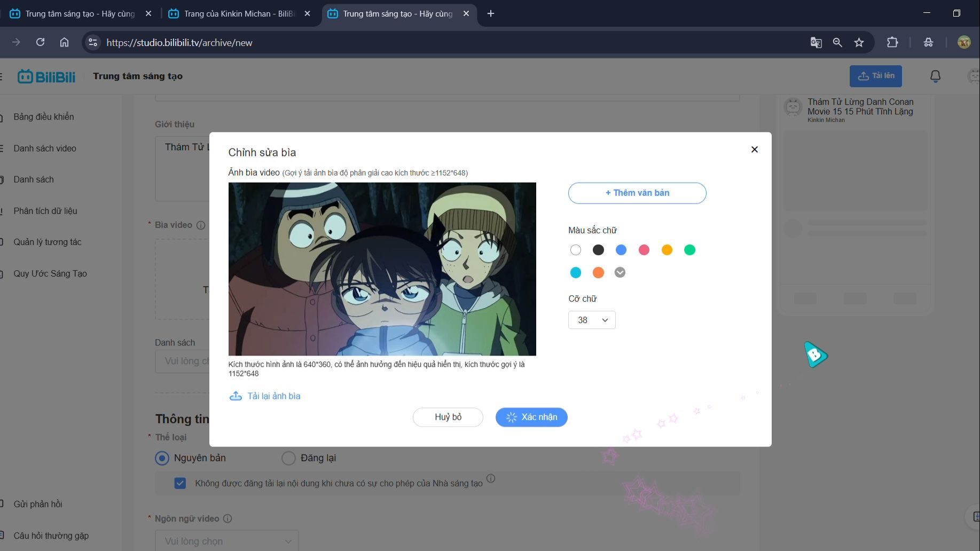Image resolution: width=980 pixels, height=551 pixels.
Task: Open Bảng điều khiển in sidebar
Action: click(44, 117)
